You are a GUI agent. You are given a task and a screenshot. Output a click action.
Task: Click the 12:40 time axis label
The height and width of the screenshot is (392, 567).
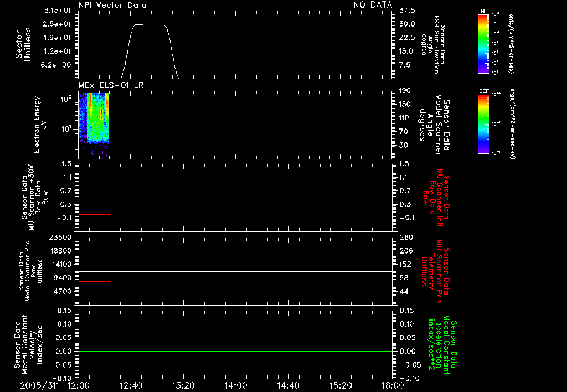point(131,385)
